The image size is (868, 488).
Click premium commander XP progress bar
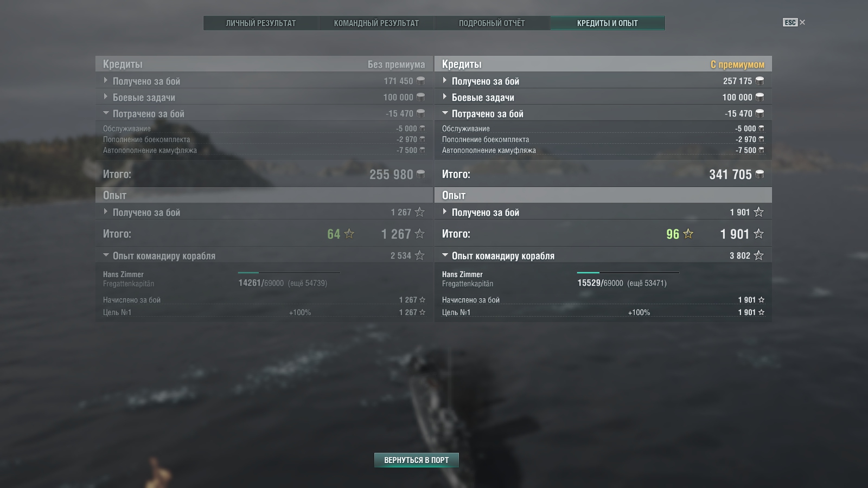point(628,273)
